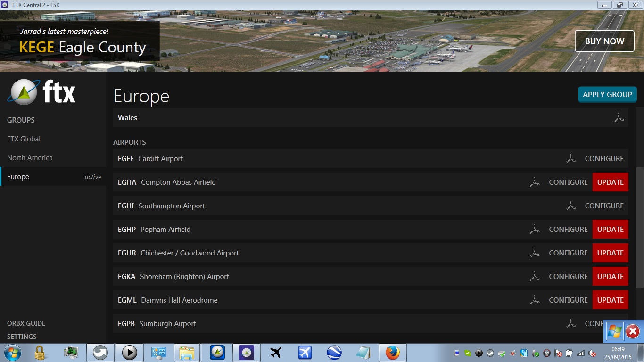The width and height of the screenshot is (644, 362).
Task: Click the KEGE Eagle County banner title
Action: pos(83,48)
